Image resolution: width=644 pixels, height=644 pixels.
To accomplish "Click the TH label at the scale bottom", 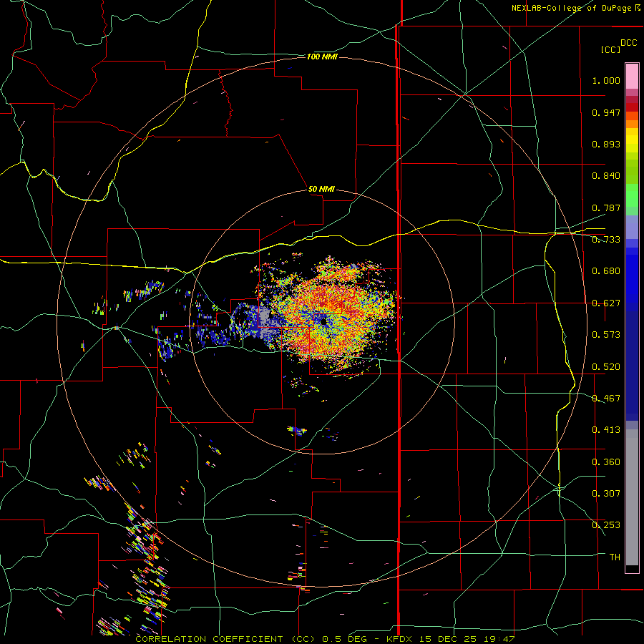I will click(615, 557).
